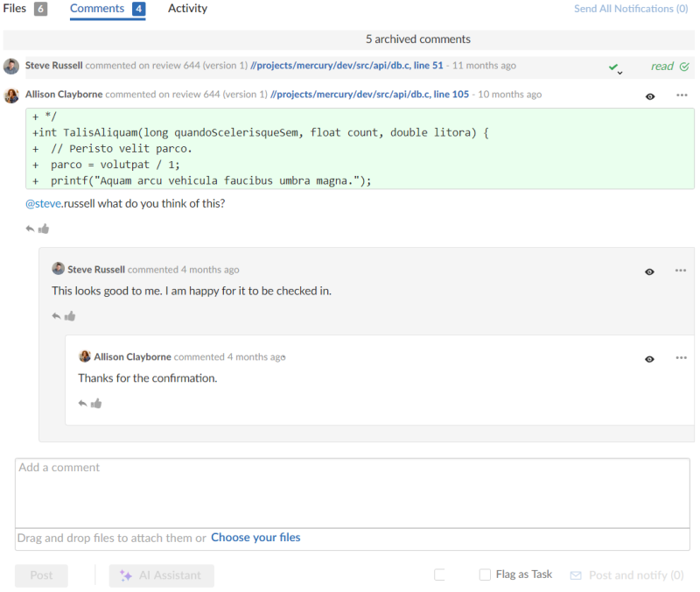Click the green circled read checkmark icon
The width and height of the screenshot is (700, 592).
pyautogui.click(x=684, y=66)
